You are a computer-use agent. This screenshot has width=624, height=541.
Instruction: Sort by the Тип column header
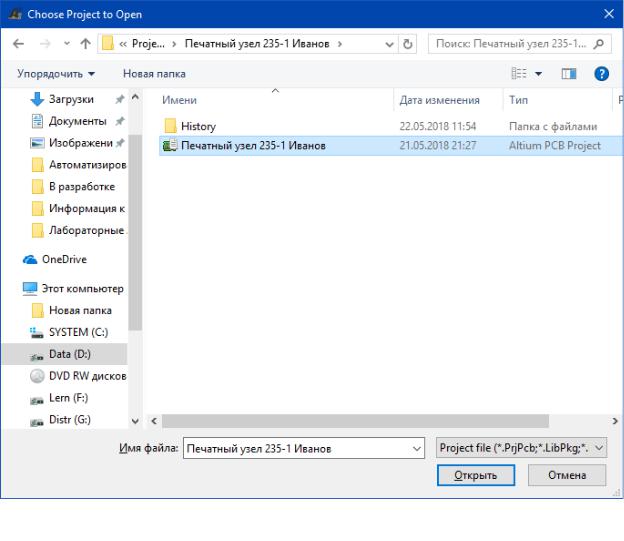[518, 100]
